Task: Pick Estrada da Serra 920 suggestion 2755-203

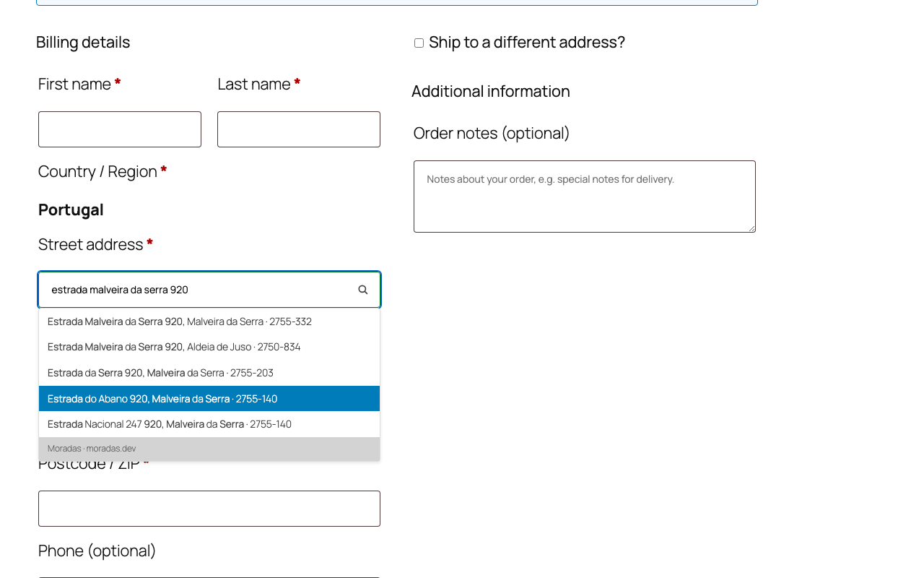Action: click(209, 373)
